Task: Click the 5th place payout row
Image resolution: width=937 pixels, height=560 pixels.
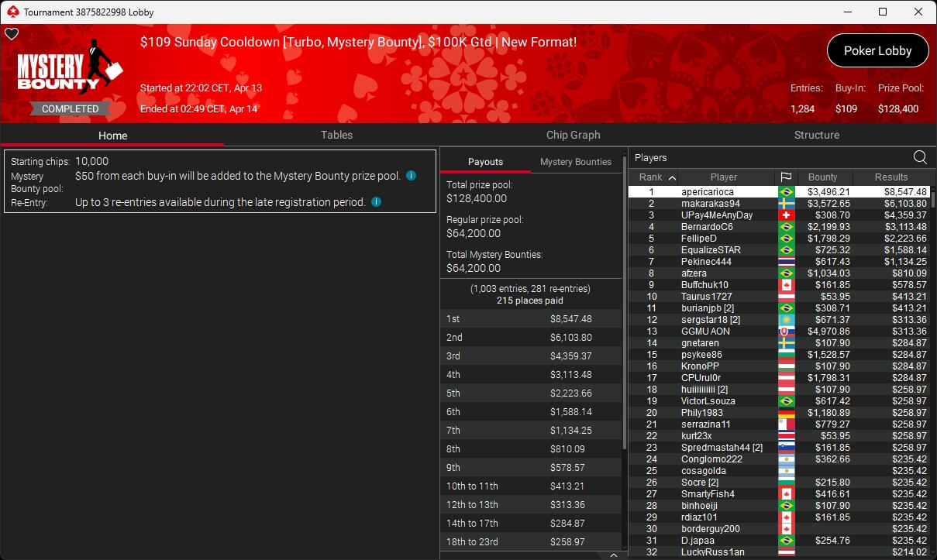Action: click(x=530, y=393)
